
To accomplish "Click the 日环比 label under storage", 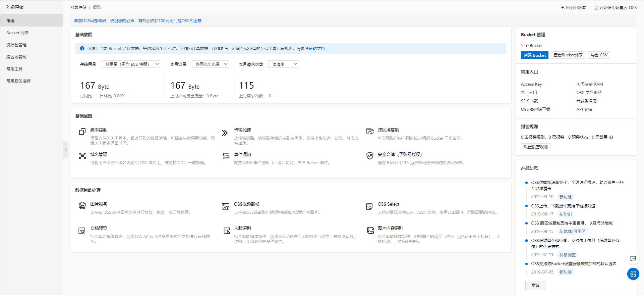I will [106, 96].
